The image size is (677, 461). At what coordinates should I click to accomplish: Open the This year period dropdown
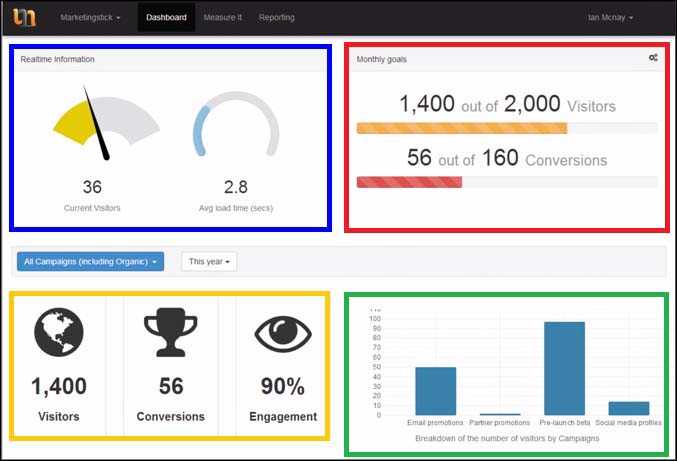(208, 262)
